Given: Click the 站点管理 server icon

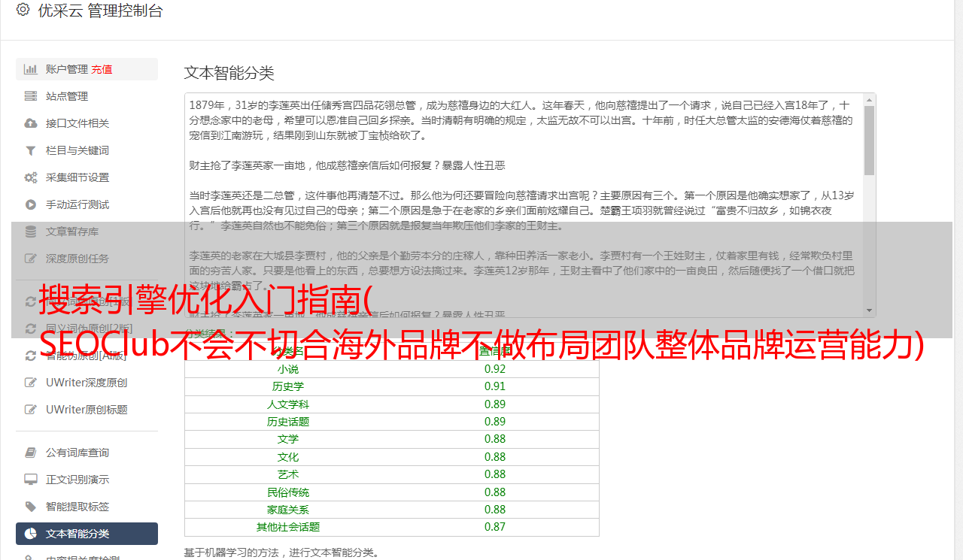Looking at the screenshot, I should (x=31, y=96).
